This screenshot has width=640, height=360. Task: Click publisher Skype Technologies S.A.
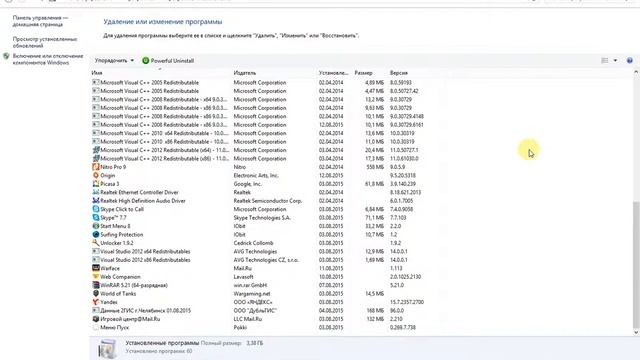262,218
